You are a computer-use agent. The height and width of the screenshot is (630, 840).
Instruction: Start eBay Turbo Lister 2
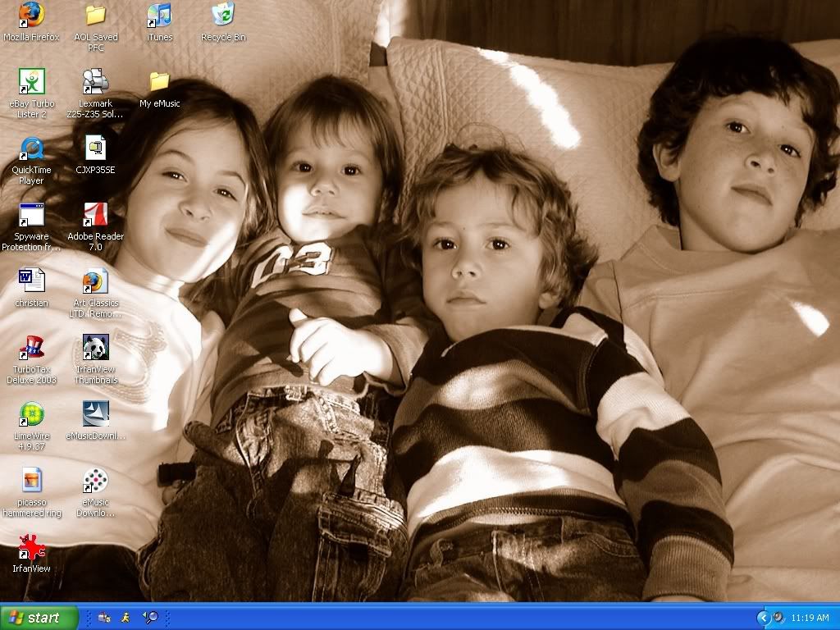(x=31, y=80)
